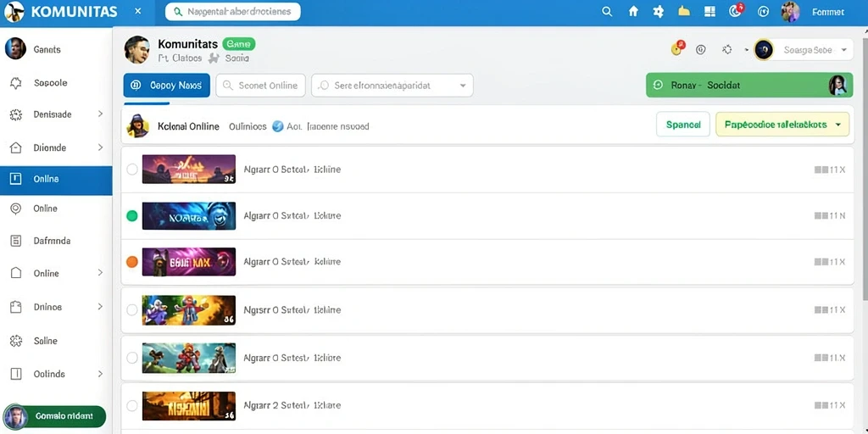Click the Saline gear icon in sidebar
Viewport: 868px width, 434px height.
[x=16, y=341]
